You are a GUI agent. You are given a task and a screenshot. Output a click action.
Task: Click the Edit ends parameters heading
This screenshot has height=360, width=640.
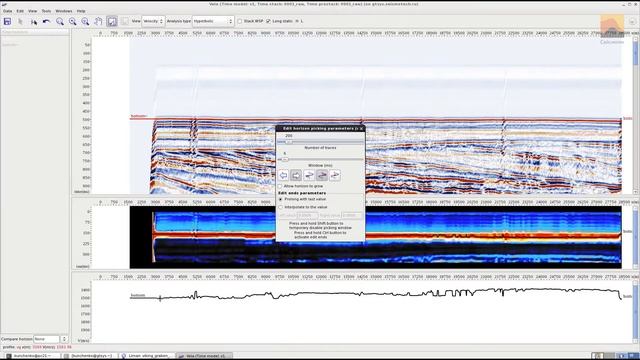click(302, 193)
